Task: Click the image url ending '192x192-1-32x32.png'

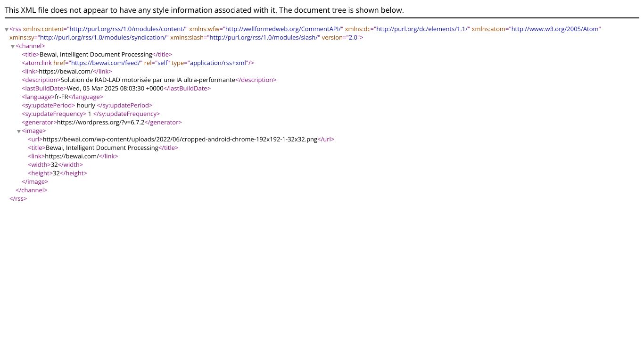Action: pyautogui.click(x=180, y=139)
